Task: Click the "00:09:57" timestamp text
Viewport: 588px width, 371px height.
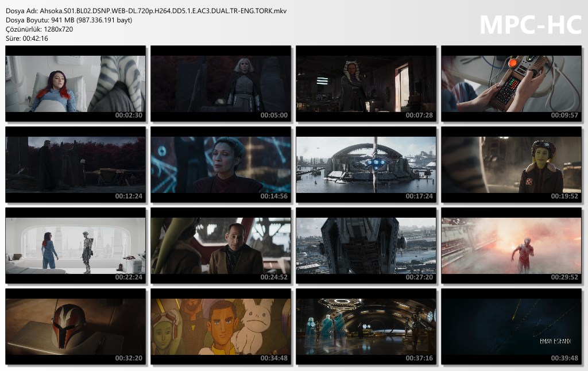Action: (564, 115)
